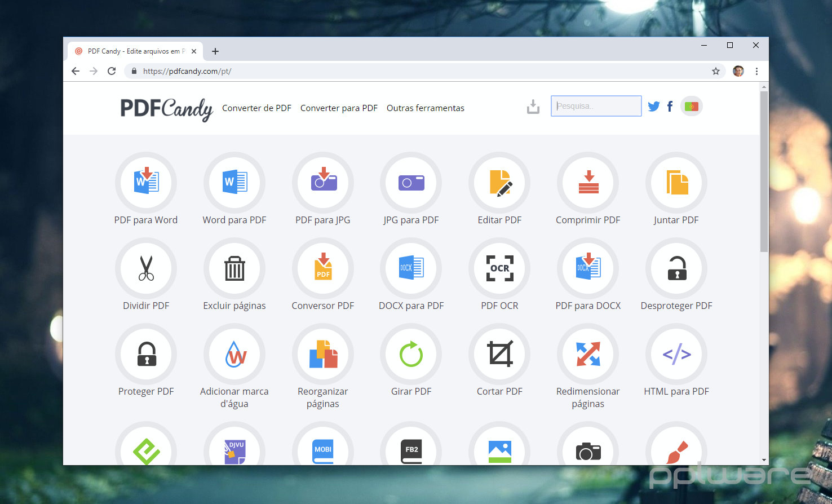Click the PDF OCR label
Viewport: 832px width, 504px height.
tap(499, 306)
